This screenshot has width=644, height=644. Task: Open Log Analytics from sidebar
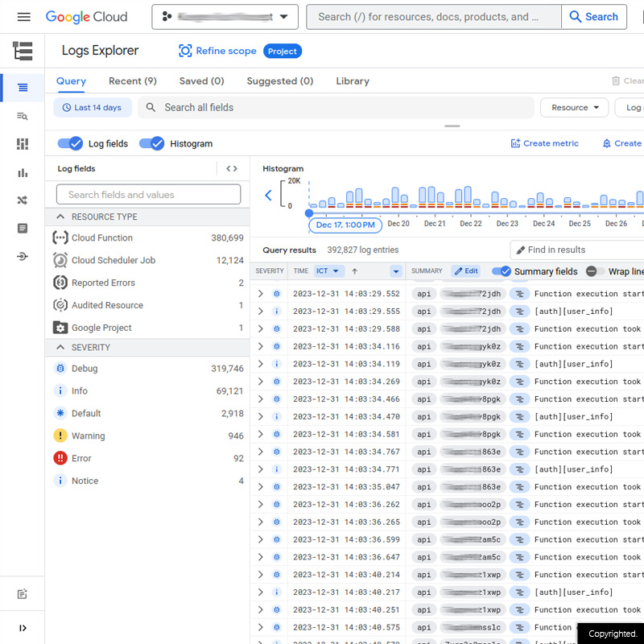coord(23,116)
